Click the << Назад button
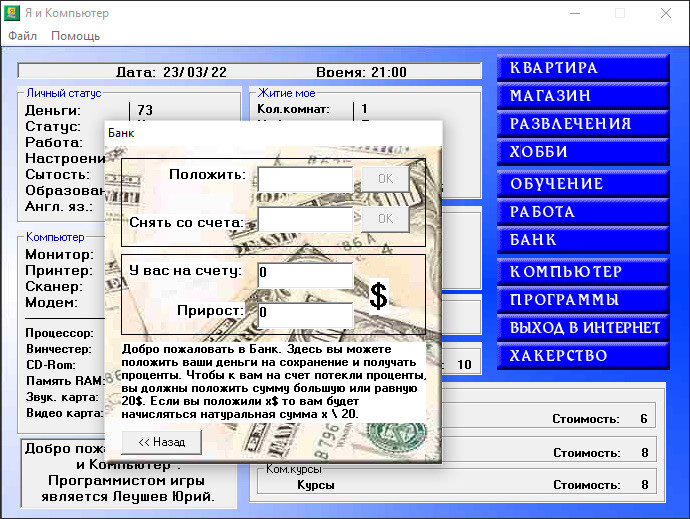Image resolution: width=690 pixels, height=519 pixels. click(161, 442)
